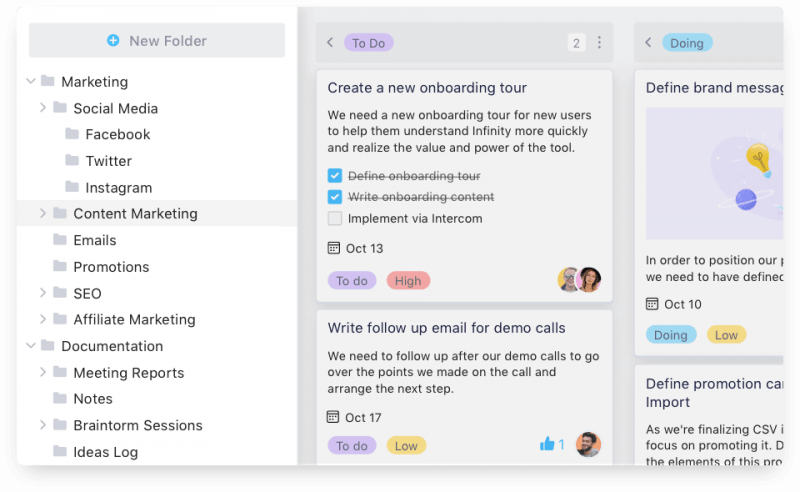
Task: Click the thumbs-up like icon on email card
Action: pos(547,444)
